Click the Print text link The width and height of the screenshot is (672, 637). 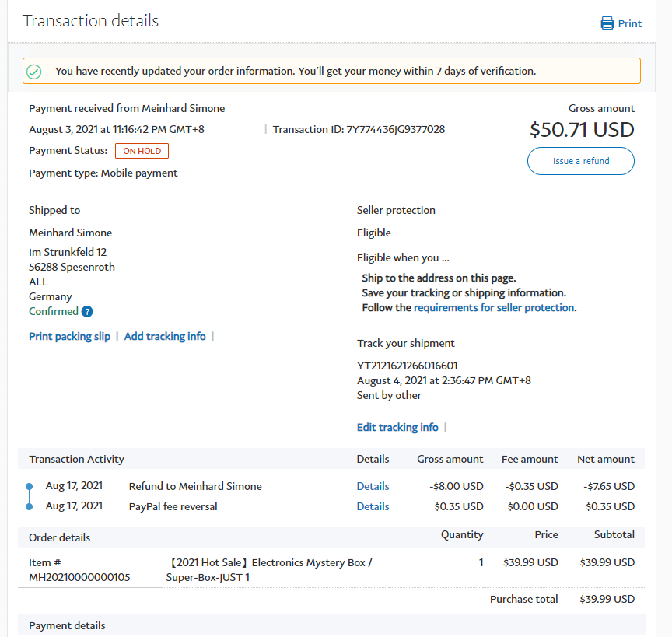point(630,23)
